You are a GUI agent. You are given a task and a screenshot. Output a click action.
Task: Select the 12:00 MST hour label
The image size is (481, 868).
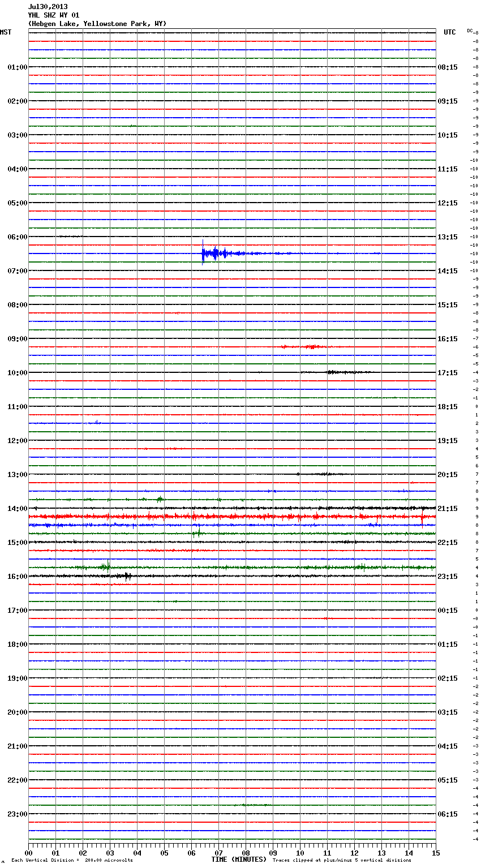18,441
